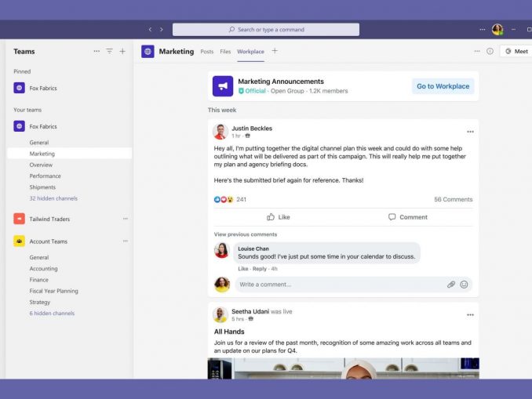Collapse Fox Fabrics team under Your teams

42,126
